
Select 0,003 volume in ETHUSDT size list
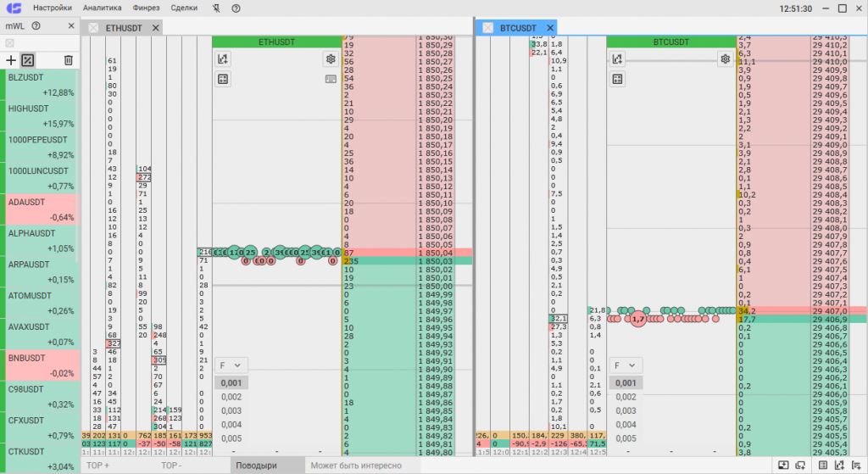coord(231,410)
